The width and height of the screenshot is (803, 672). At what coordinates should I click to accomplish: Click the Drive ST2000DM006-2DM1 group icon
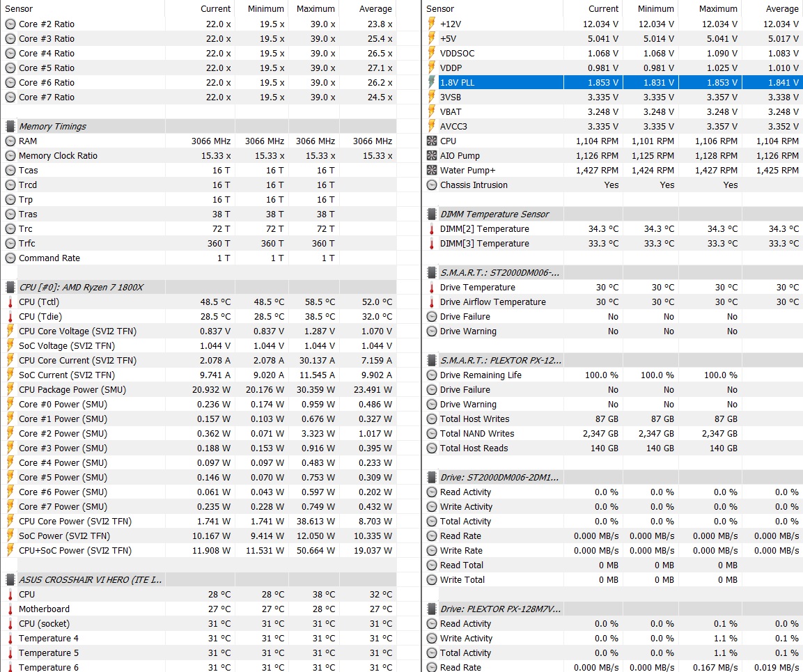coord(432,478)
